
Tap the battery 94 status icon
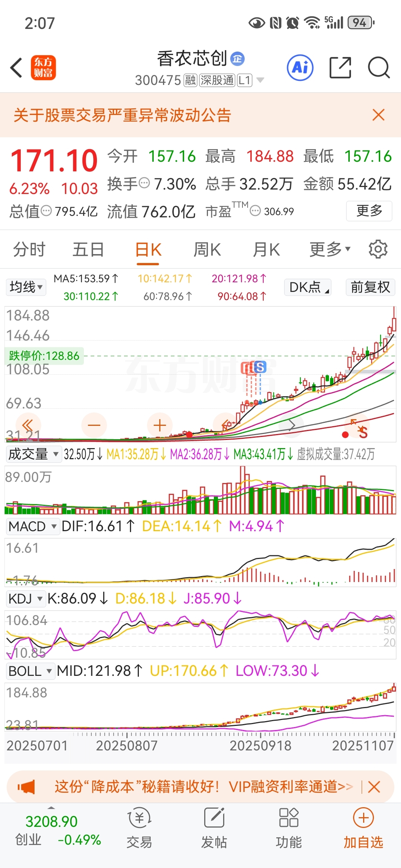tap(361, 23)
